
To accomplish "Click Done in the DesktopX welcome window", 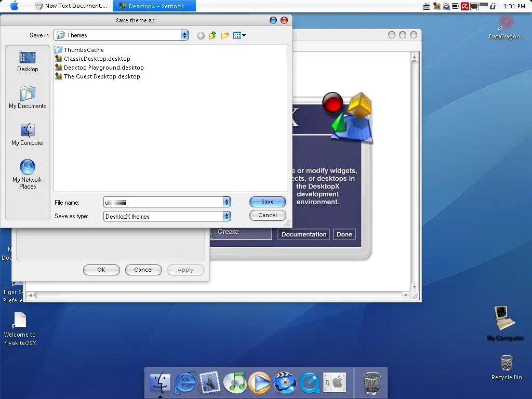I will point(344,234).
